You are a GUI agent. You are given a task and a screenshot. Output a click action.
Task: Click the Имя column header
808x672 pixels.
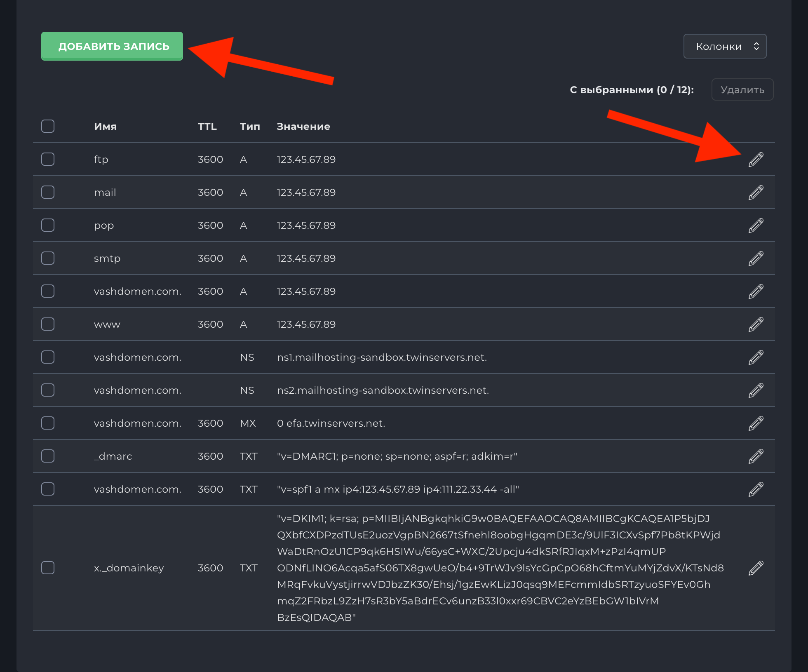106,127
